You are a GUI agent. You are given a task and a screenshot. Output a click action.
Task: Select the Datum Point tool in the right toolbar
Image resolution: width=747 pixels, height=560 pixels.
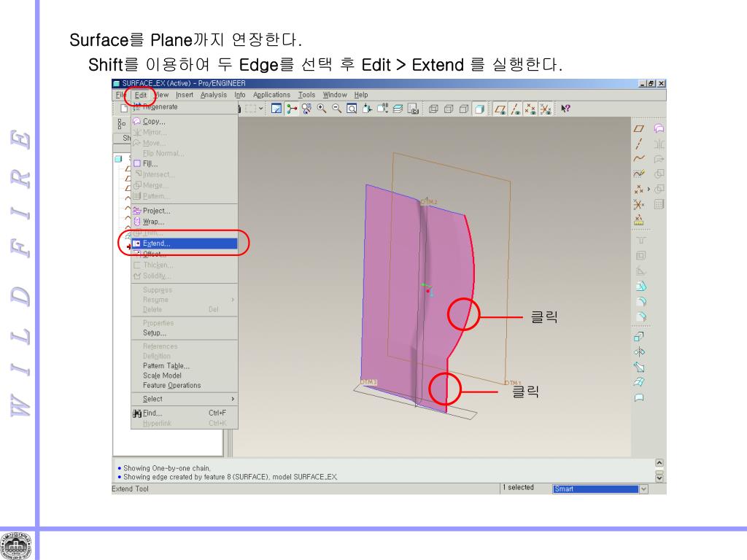[638, 189]
